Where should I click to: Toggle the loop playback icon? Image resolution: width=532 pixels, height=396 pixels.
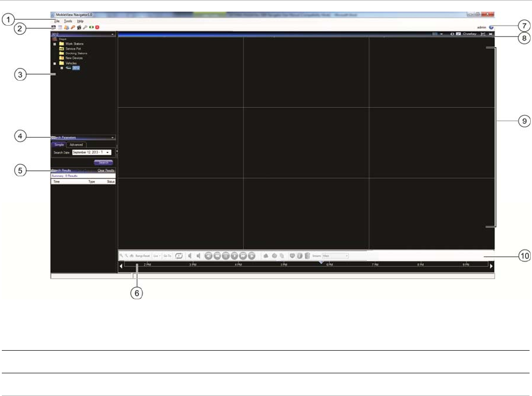click(x=179, y=256)
